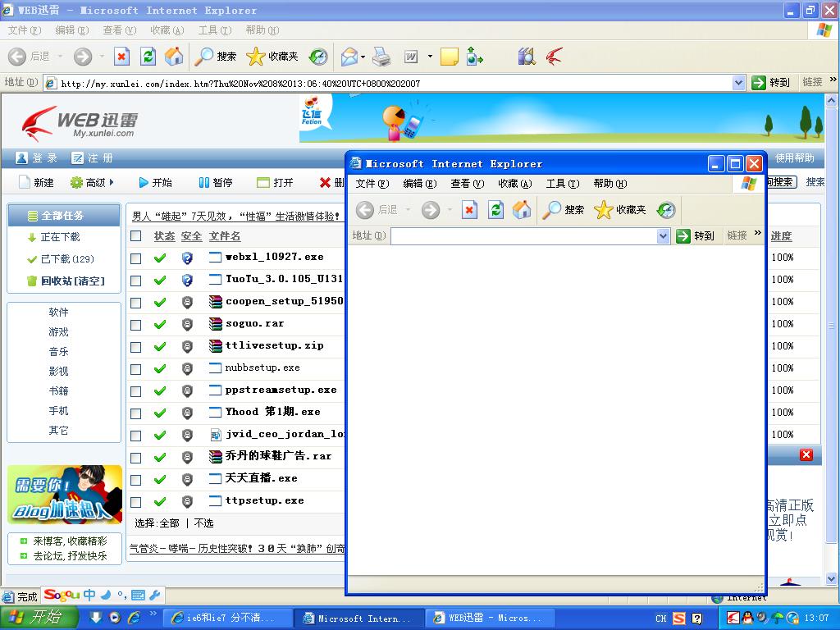Open 已下载(129) downloaded list
This screenshot has width=840, height=630.
coord(61,259)
